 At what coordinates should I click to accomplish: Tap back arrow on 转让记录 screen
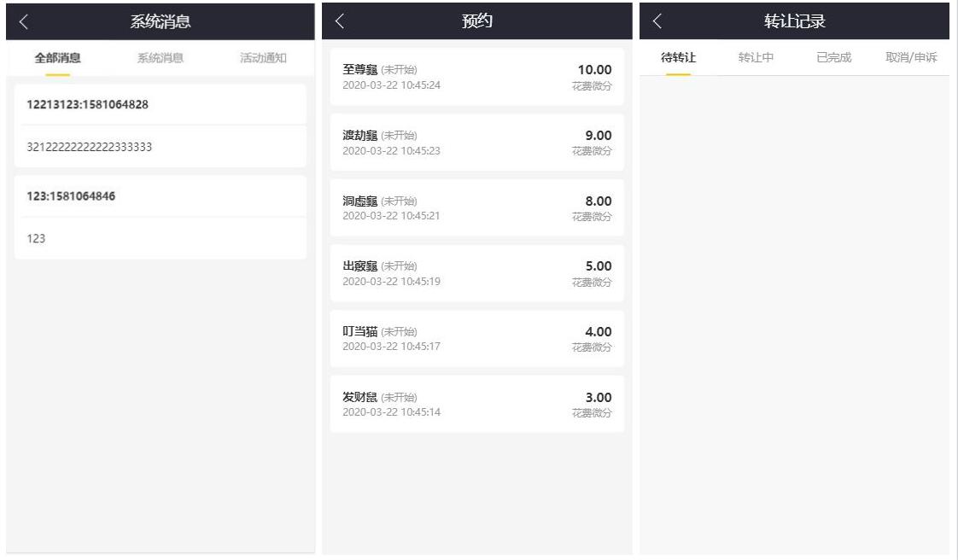[x=657, y=21]
